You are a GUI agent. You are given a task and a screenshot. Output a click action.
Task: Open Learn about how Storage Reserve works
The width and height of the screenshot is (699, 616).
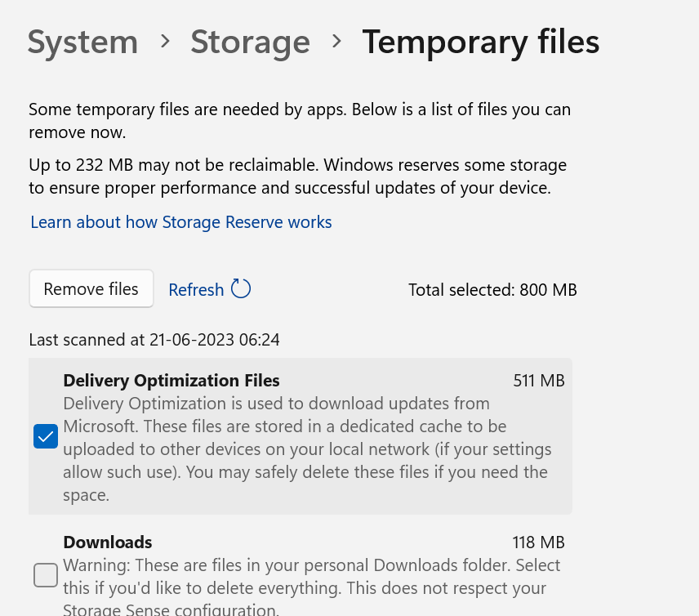[180, 222]
